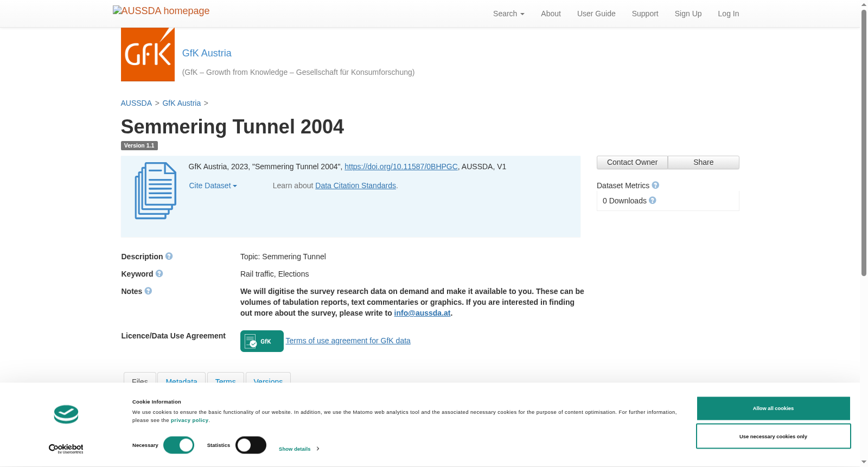Click the GfK Austria orange logo
This screenshot has height=467, width=868.
(148, 54)
